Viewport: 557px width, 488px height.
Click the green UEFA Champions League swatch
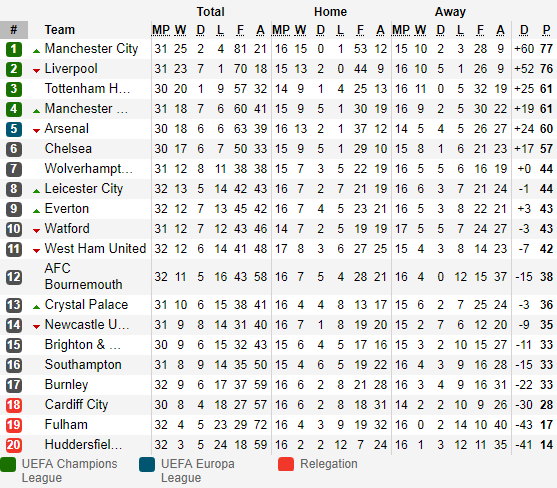tap(8, 464)
